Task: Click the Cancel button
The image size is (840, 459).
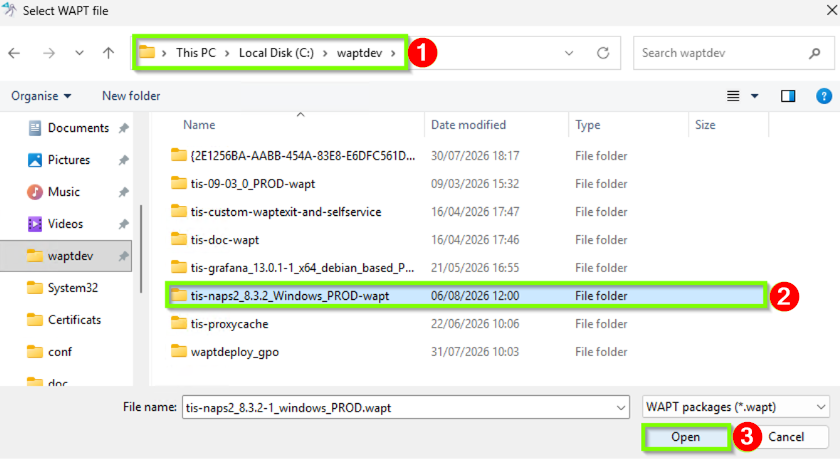Action: click(x=786, y=437)
